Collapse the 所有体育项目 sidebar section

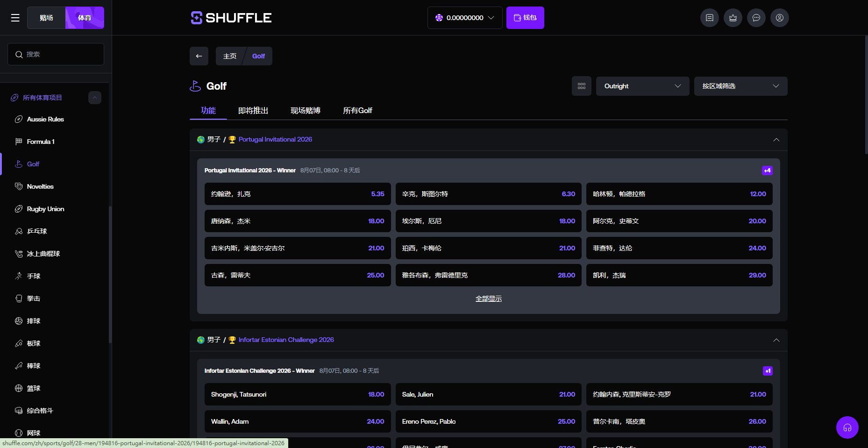point(95,98)
